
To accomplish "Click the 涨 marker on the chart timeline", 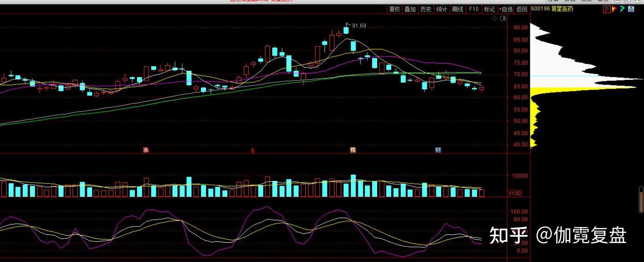I will tap(146, 150).
